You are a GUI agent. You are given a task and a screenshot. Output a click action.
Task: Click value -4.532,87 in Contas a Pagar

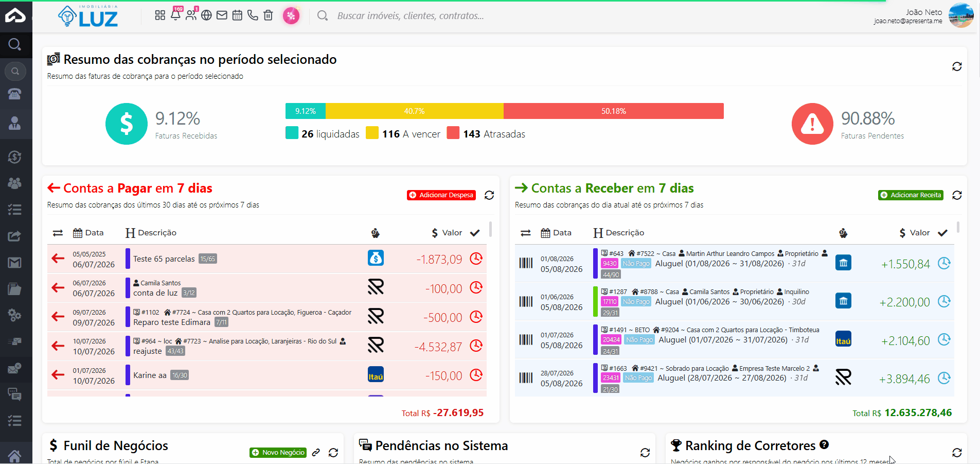coord(438,347)
